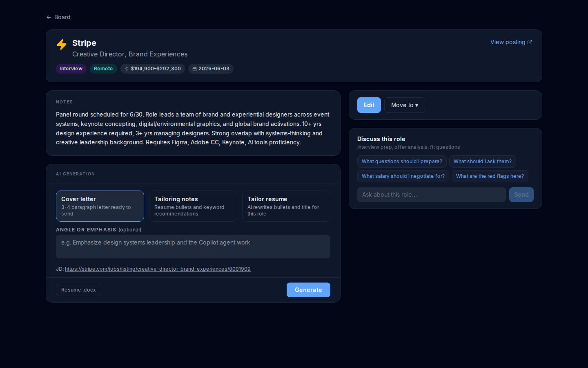This screenshot has height=368, width=588.
Task: Select the Cover letter generation option
Action: point(100,206)
